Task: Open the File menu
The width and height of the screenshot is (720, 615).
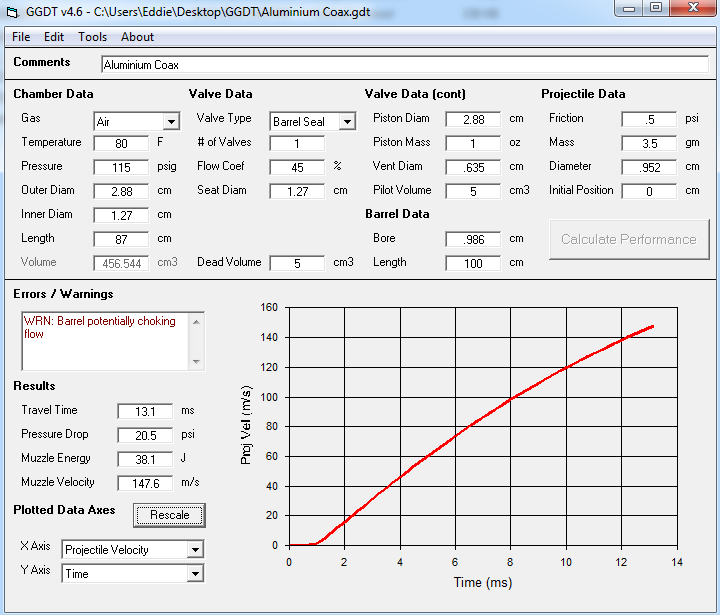Action: pyautogui.click(x=21, y=37)
